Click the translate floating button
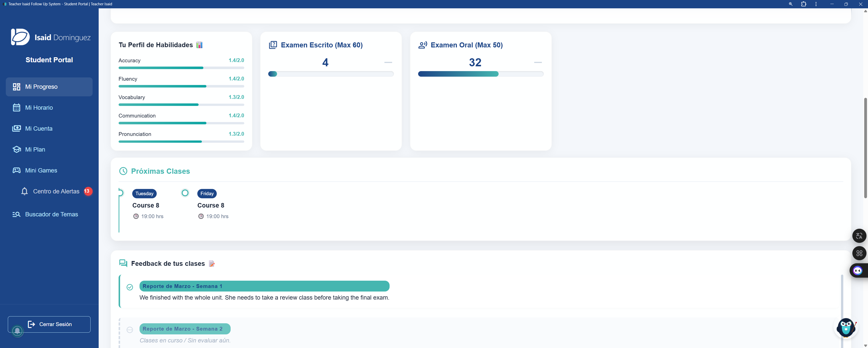 [859, 236]
